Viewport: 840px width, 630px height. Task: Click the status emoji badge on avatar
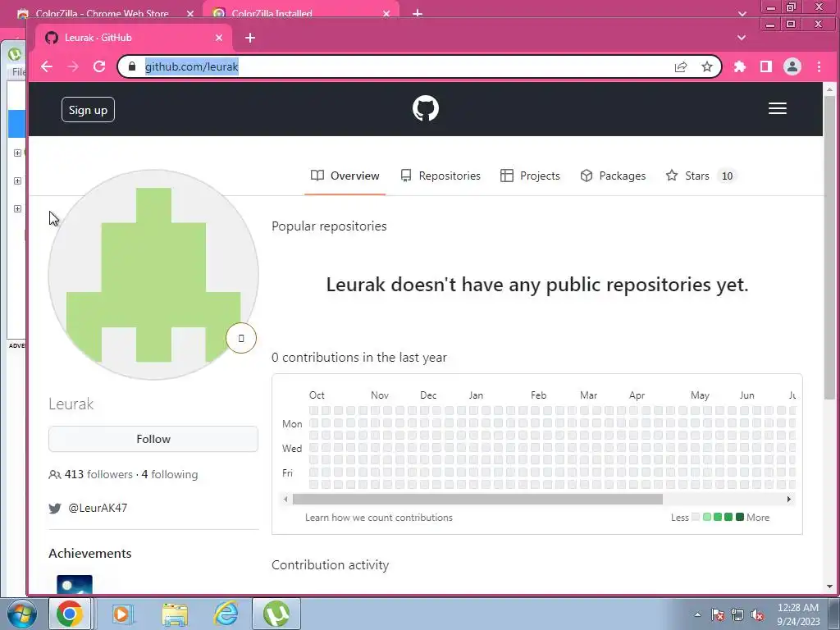coord(241,338)
